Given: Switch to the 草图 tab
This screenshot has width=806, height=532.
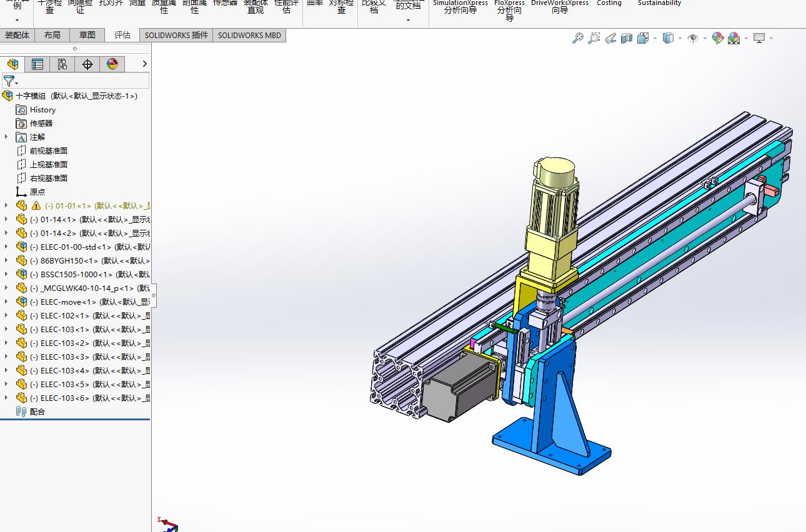Looking at the screenshot, I should [87, 35].
